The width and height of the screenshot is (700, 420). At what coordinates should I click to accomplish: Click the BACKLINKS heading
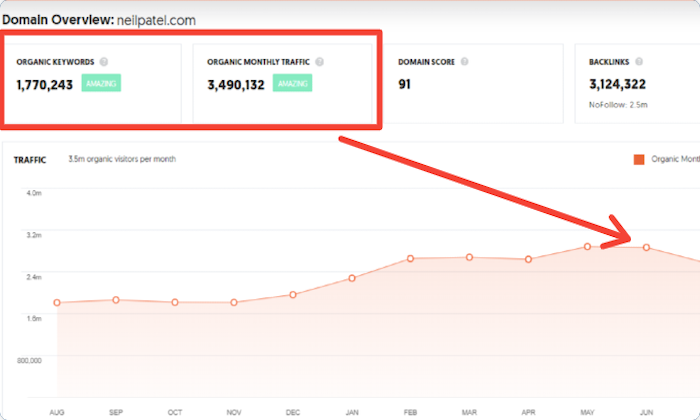pyautogui.click(x=609, y=62)
